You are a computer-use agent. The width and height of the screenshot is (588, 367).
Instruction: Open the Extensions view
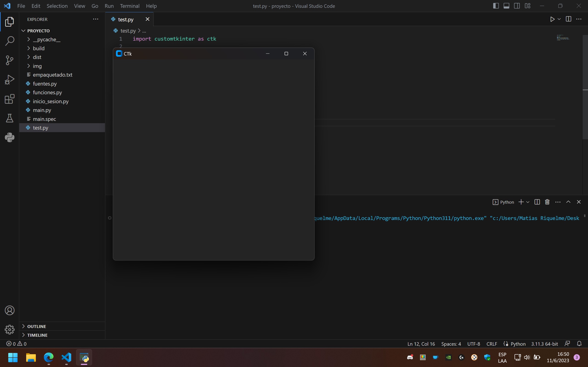(9, 99)
